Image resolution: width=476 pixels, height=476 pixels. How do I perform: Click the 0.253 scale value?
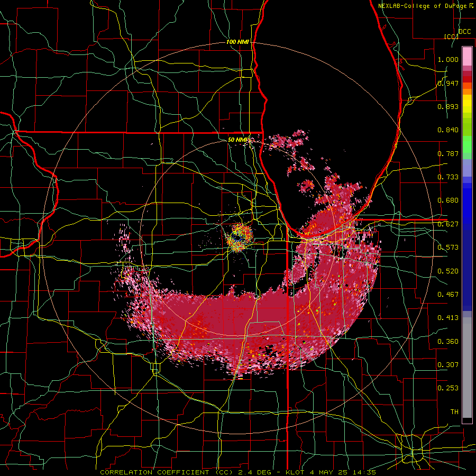[448, 388]
